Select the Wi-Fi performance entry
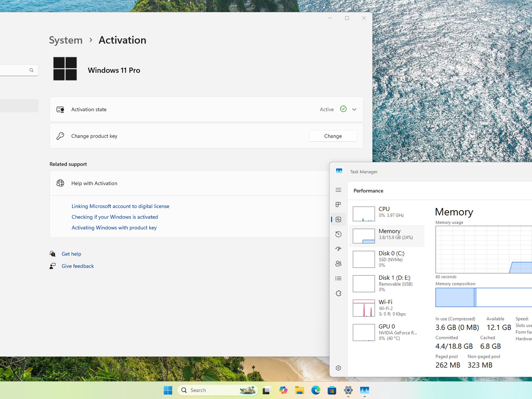The height and width of the screenshot is (399, 532). point(387,308)
